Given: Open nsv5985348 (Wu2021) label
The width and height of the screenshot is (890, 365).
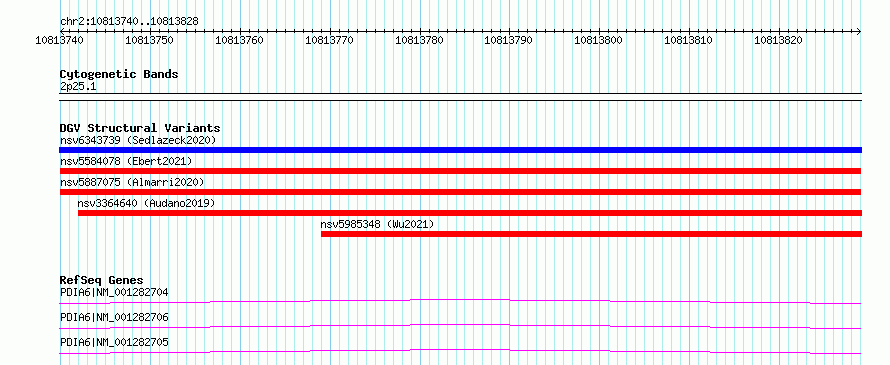Looking at the screenshot, I should [x=377, y=224].
